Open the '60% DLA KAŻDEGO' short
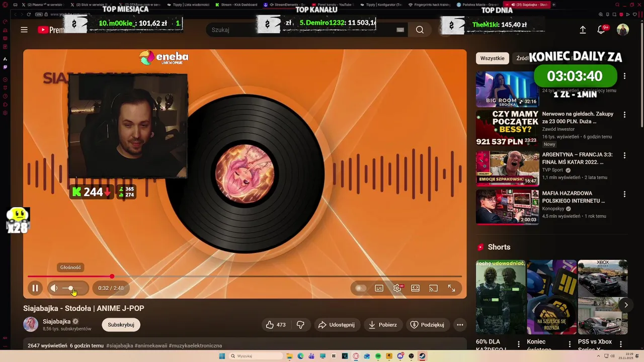This screenshot has width=644, height=362. tap(501, 297)
